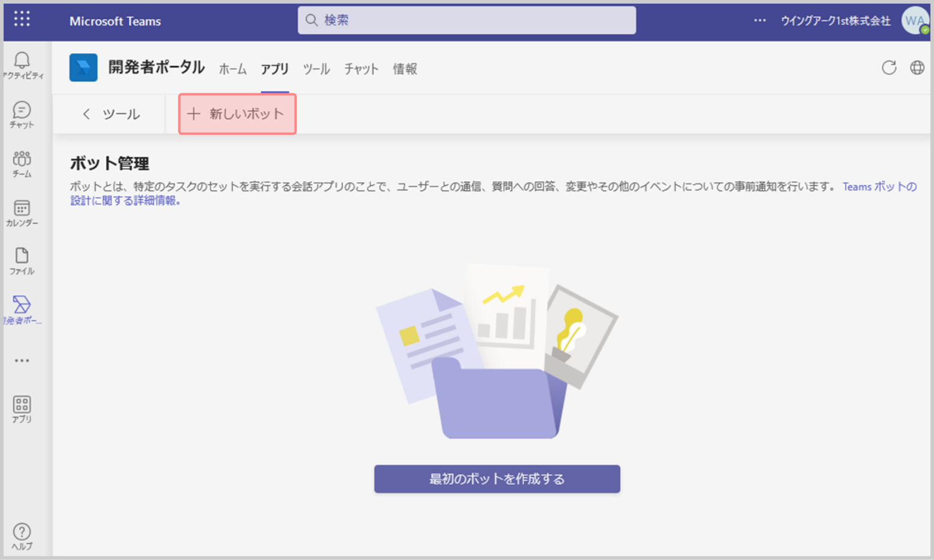Viewport: 934px width, 560px height.
Task: Open Files (ファイル) in the sidebar
Action: click(22, 261)
